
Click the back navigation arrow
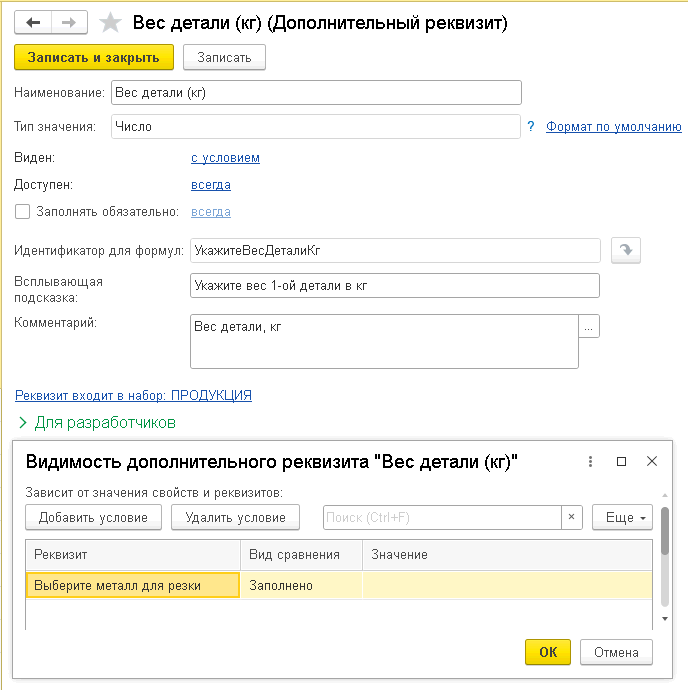point(33,23)
